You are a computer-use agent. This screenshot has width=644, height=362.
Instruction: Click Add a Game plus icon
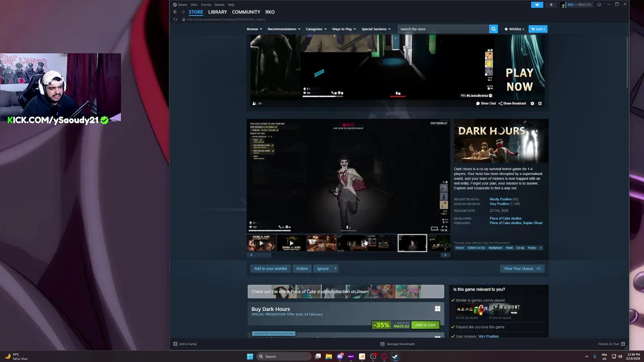[x=175, y=344]
